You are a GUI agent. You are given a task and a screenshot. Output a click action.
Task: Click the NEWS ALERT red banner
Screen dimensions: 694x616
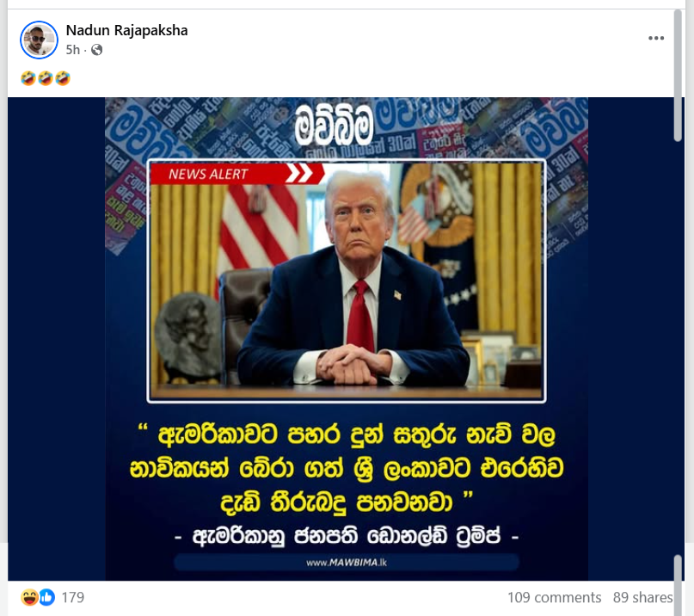236,174
